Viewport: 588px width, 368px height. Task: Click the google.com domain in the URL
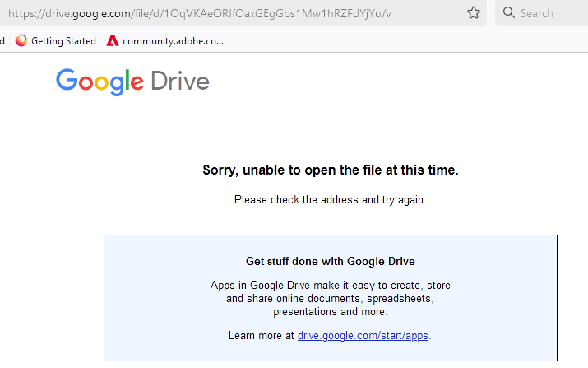click(101, 14)
